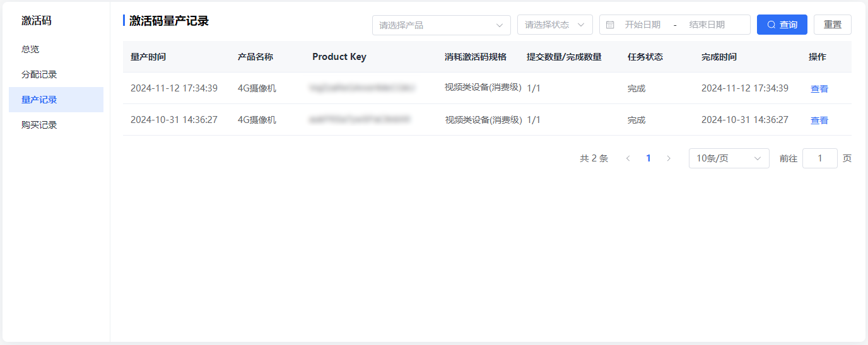The height and width of the screenshot is (345, 868).
Task: Click 4G摄像机 in the 2024-10-31 row
Action: (257, 120)
